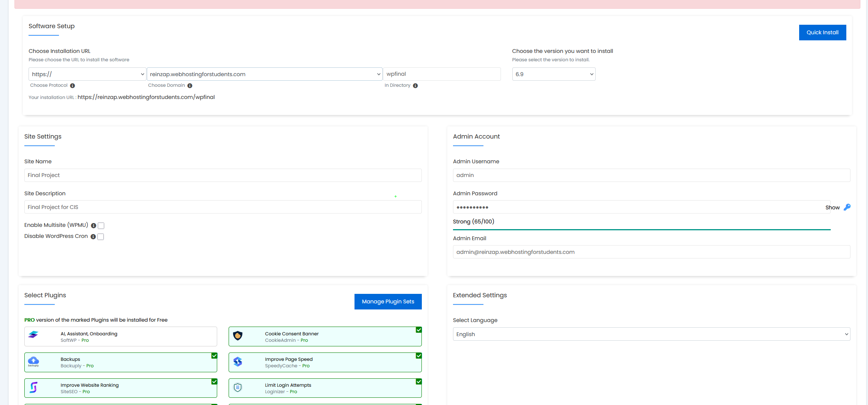Image resolution: width=868 pixels, height=405 pixels.
Task: Click into the Site Name field
Action: point(223,175)
